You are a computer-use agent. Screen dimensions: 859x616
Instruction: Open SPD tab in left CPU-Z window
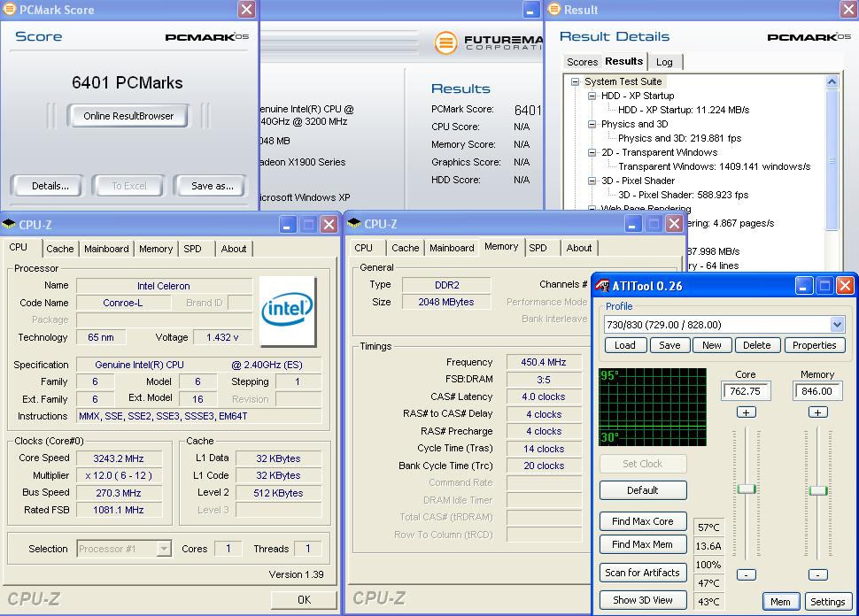(192, 249)
